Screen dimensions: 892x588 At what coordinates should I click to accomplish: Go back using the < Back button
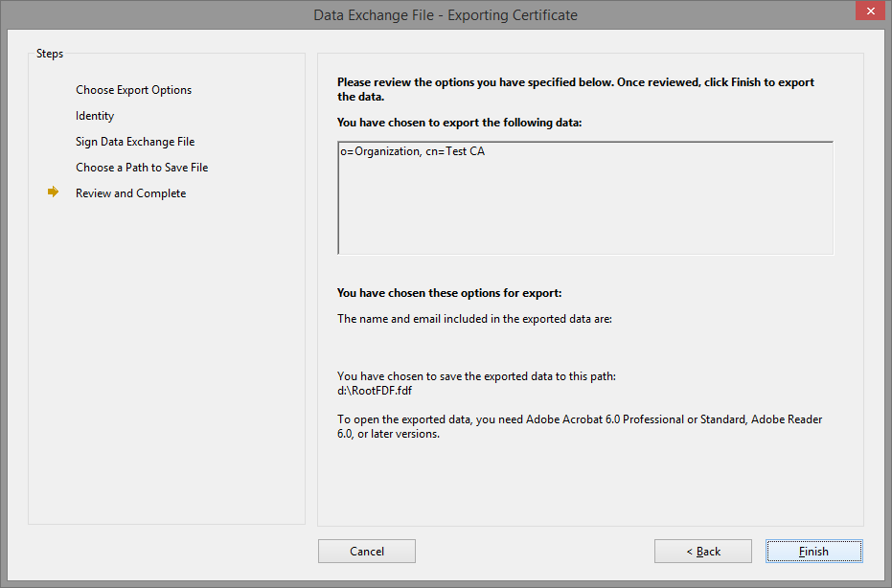coord(702,551)
